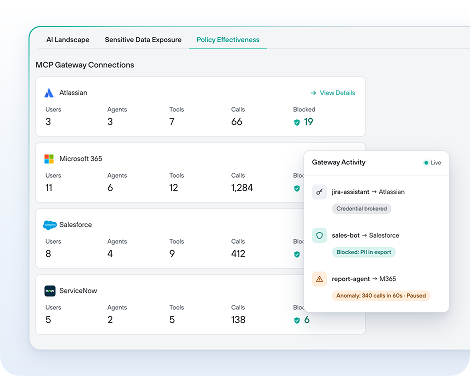The width and height of the screenshot is (470, 376).
Task: Click Microsoft 365 Tools value 12
Action: tap(173, 188)
